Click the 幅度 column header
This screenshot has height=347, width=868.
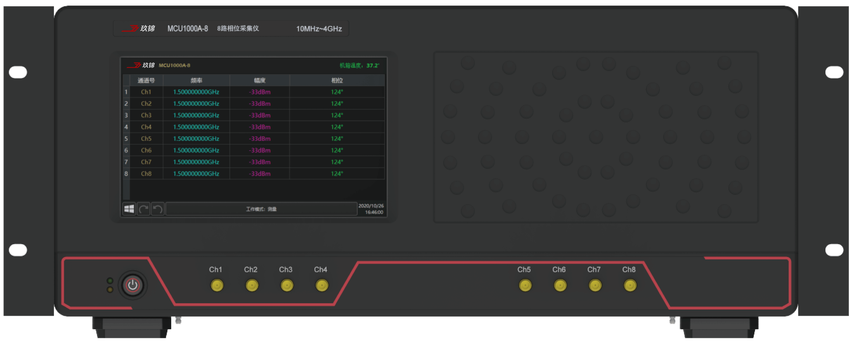tap(259, 80)
